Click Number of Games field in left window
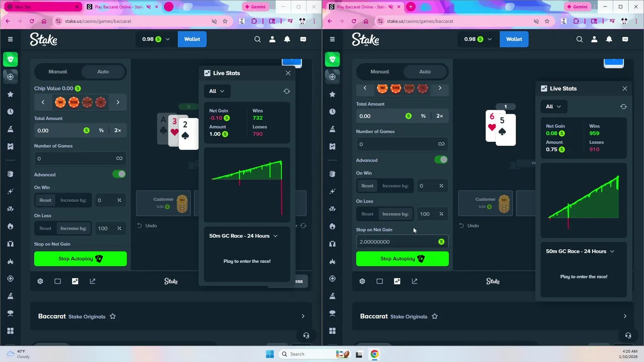Image resolution: width=644 pixels, height=362 pixels. point(80,158)
